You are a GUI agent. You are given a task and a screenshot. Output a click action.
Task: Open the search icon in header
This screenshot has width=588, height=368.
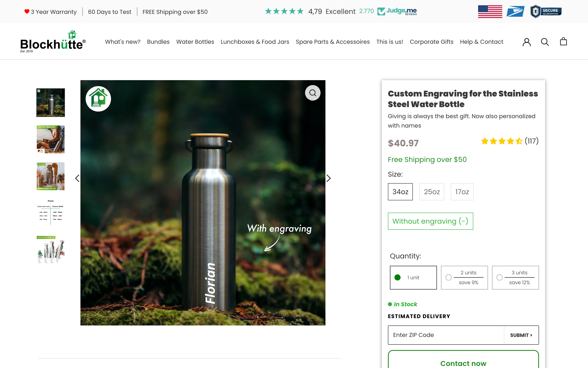point(545,42)
